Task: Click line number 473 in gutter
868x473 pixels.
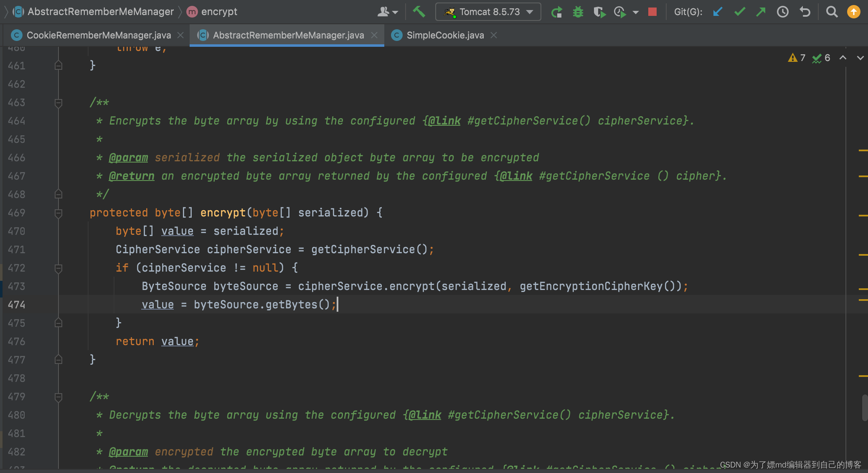Action: coord(17,286)
